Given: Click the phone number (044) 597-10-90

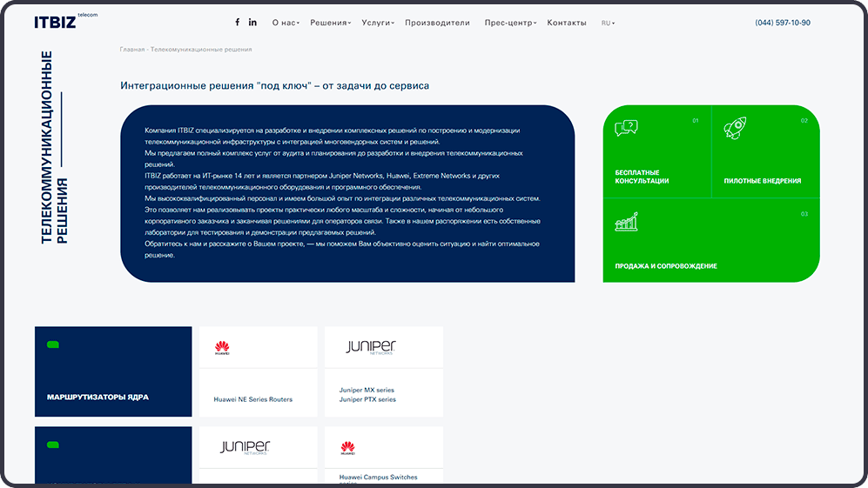Looking at the screenshot, I should (782, 23).
